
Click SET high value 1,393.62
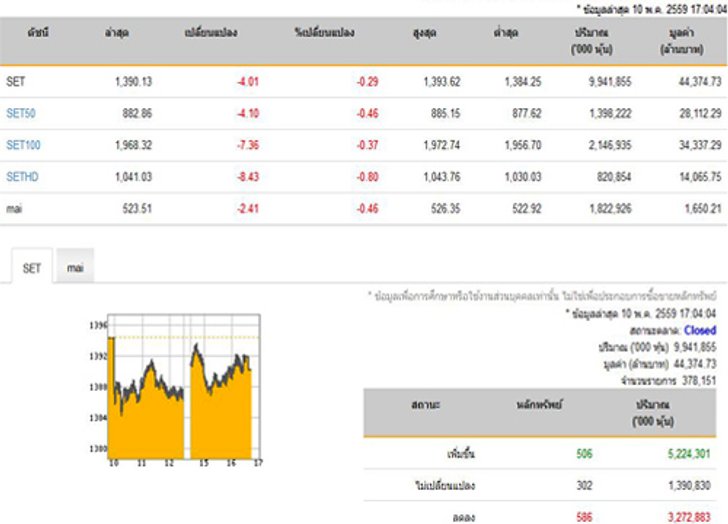442,82
